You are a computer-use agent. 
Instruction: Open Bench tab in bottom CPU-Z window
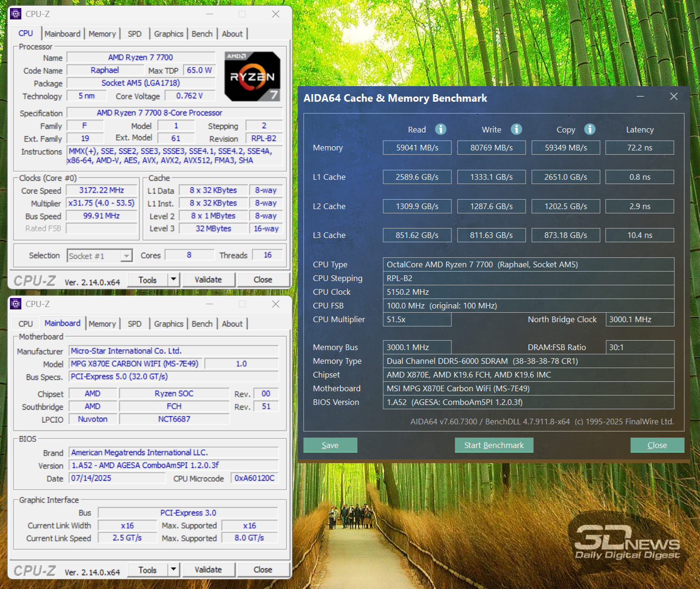point(202,324)
